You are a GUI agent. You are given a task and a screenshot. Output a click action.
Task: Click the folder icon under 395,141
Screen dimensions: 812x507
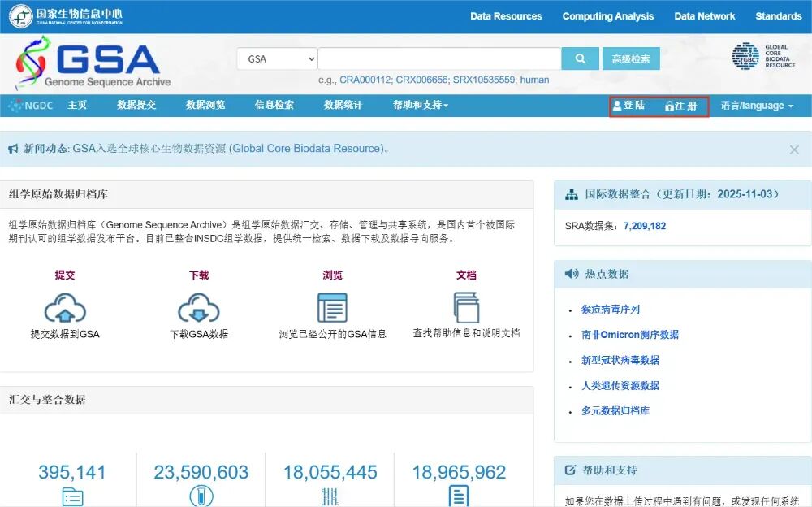click(x=72, y=496)
